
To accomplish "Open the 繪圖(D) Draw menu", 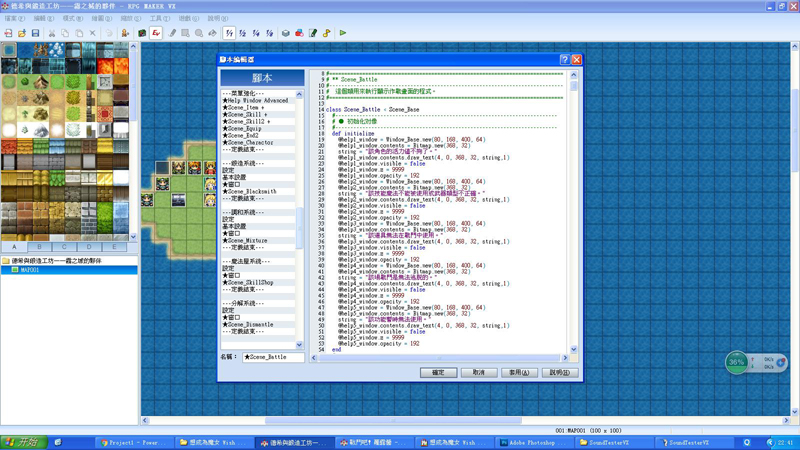I will click(x=102, y=18).
